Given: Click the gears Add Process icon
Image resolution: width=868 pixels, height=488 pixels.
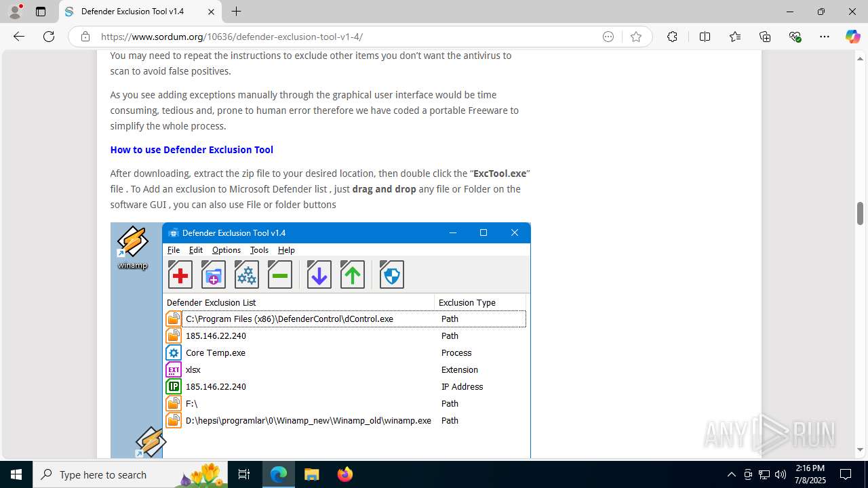Looking at the screenshot, I should [247, 275].
